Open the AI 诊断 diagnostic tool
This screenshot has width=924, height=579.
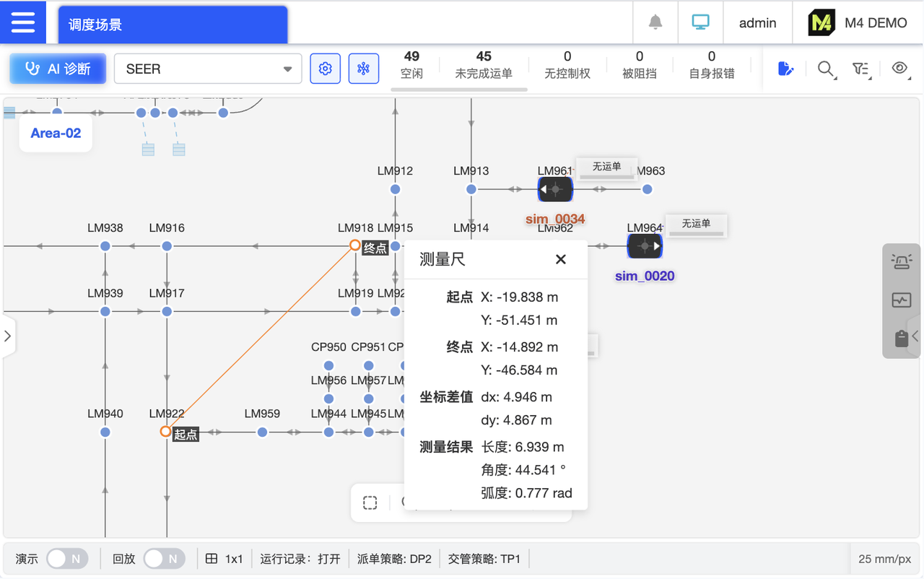pos(57,69)
